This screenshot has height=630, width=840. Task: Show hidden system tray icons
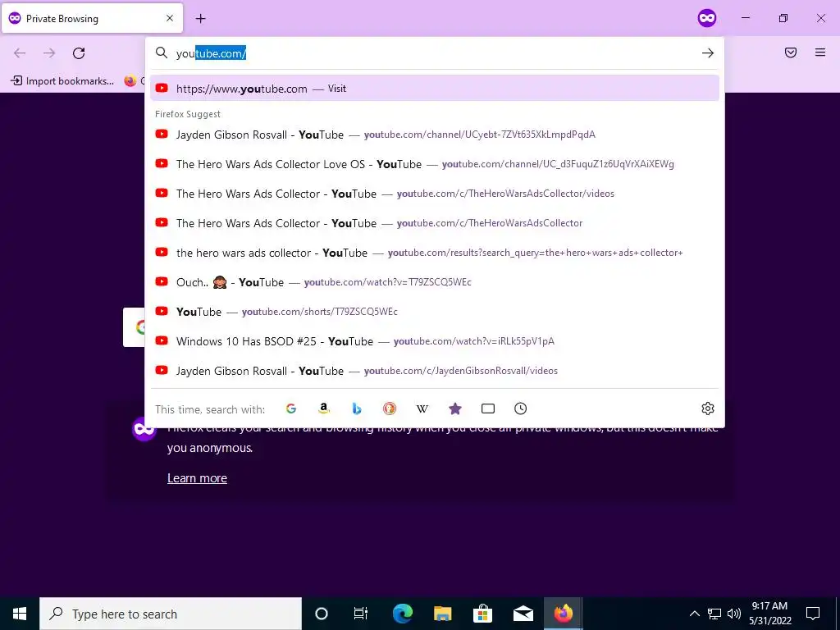click(694, 614)
